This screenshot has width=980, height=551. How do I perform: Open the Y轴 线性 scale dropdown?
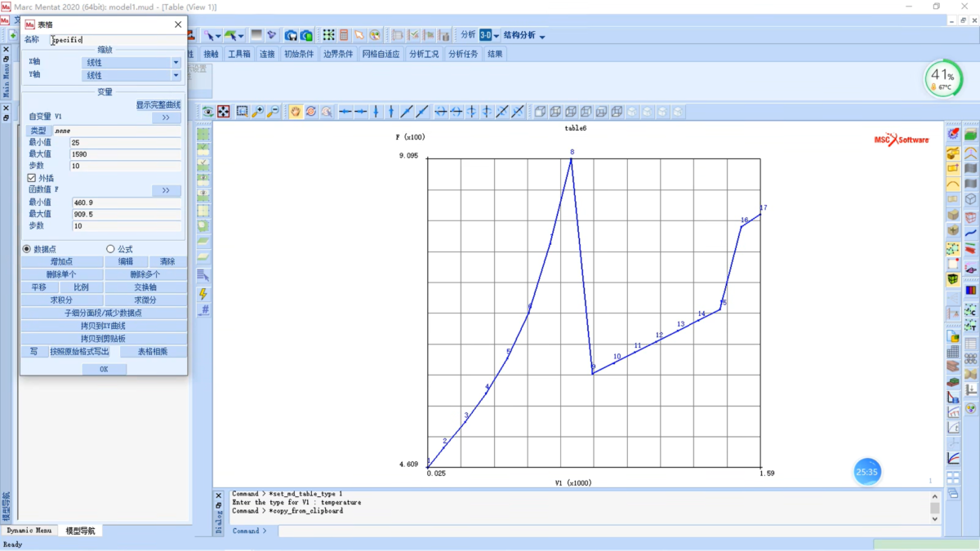[131, 75]
